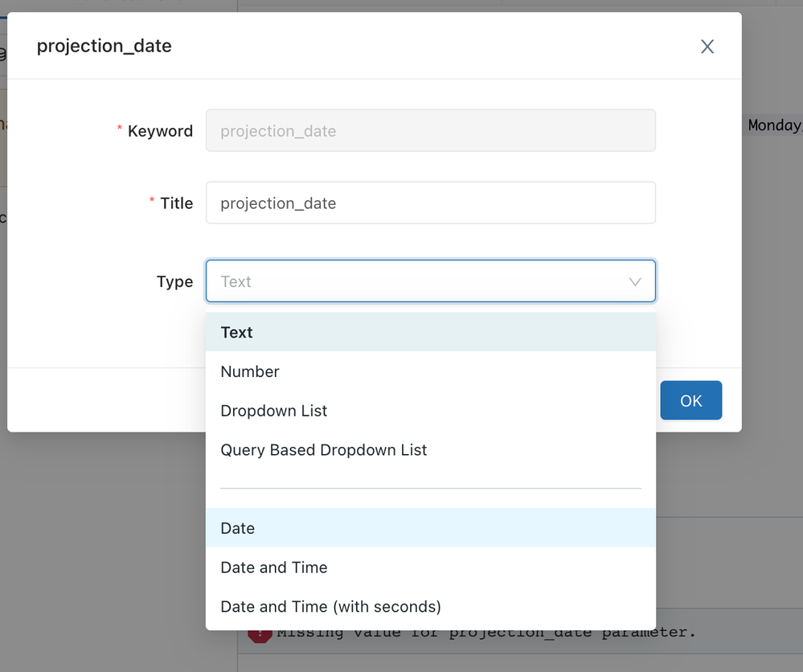Screen dimensions: 803x672
Task: Click the missing value error message text
Action: (x=482, y=633)
